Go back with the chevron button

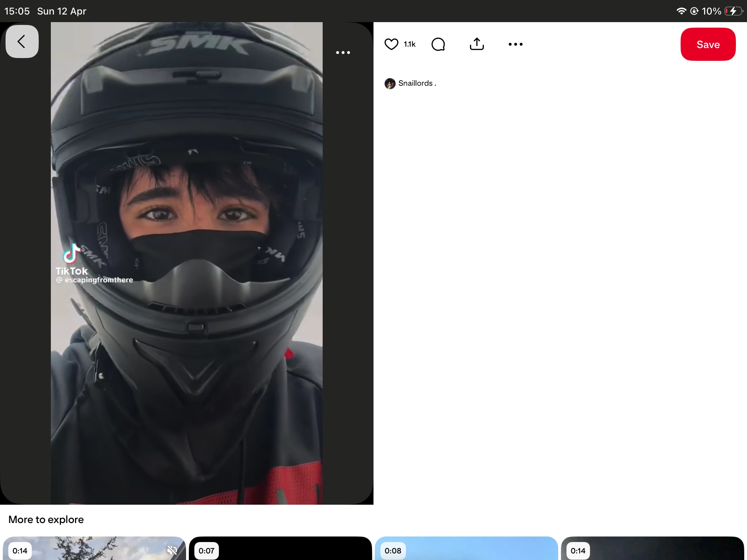coord(22,41)
